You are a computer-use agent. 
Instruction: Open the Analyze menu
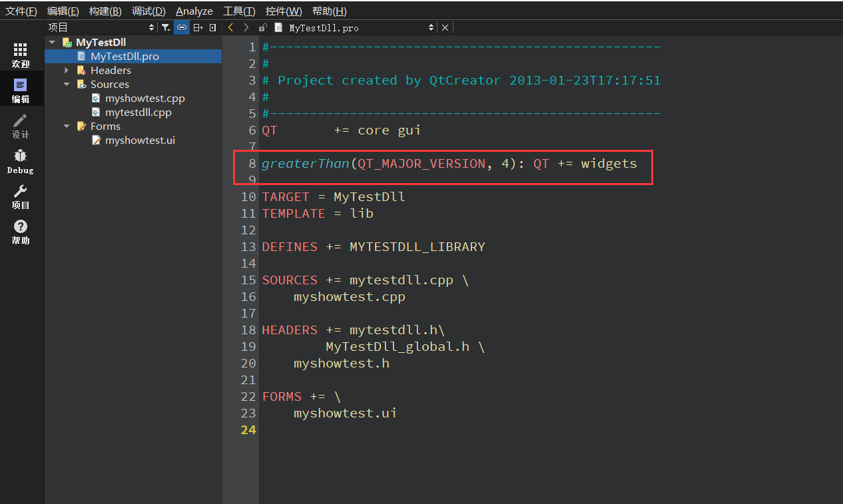click(194, 11)
